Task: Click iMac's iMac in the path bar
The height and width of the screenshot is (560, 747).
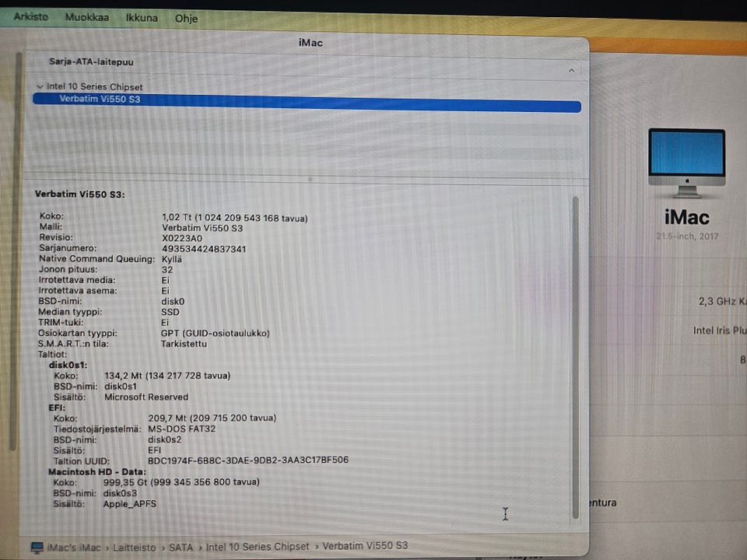Action: (x=74, y=548)
